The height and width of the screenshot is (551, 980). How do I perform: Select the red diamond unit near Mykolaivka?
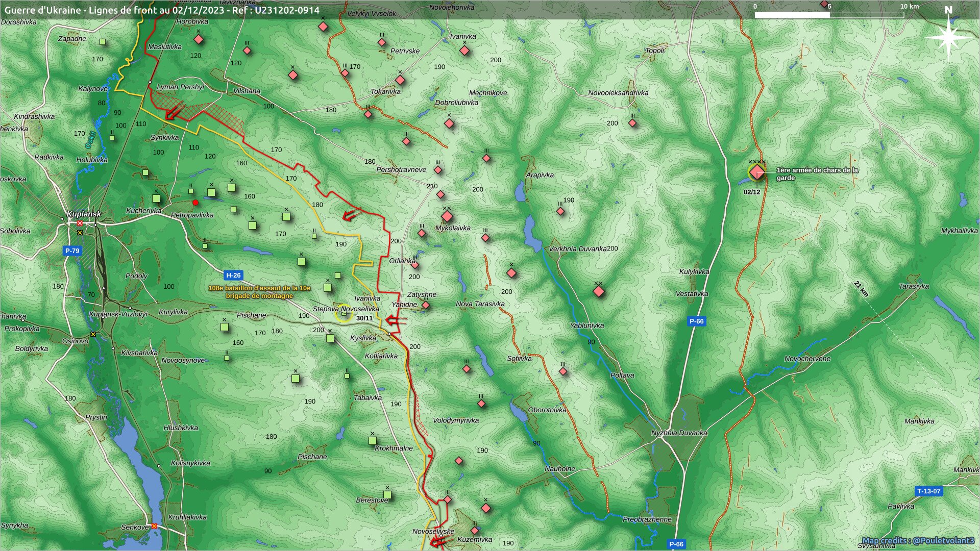pos(447,216)
